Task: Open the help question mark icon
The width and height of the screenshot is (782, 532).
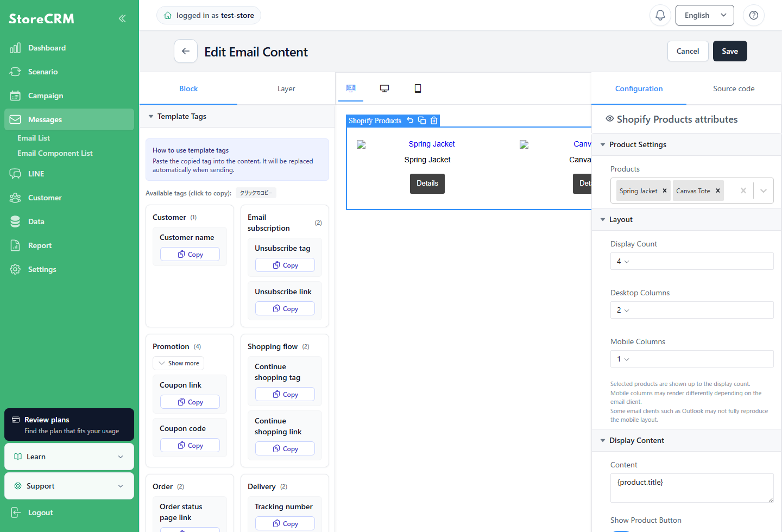Action: (x=754, y=15)
